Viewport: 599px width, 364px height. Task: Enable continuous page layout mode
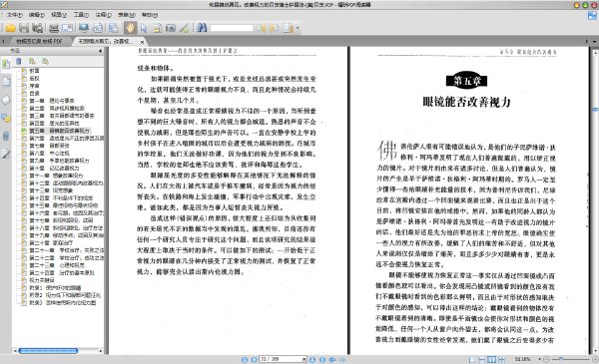point(482,359)
